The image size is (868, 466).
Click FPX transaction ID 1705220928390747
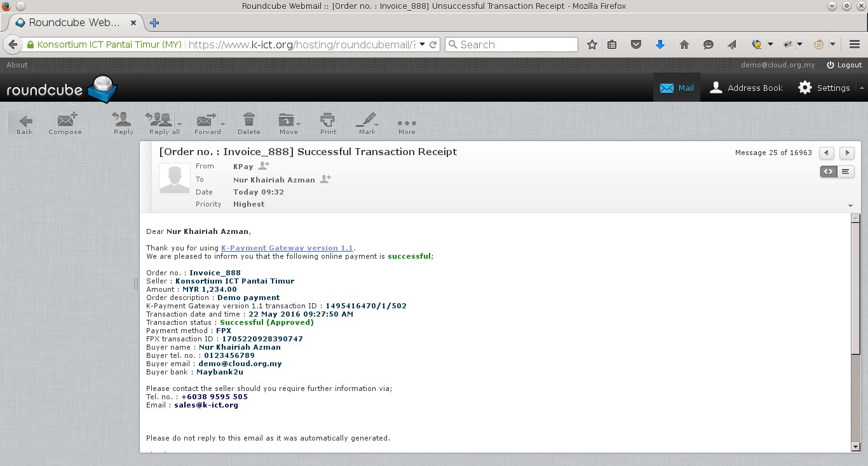tap(262, 339)
